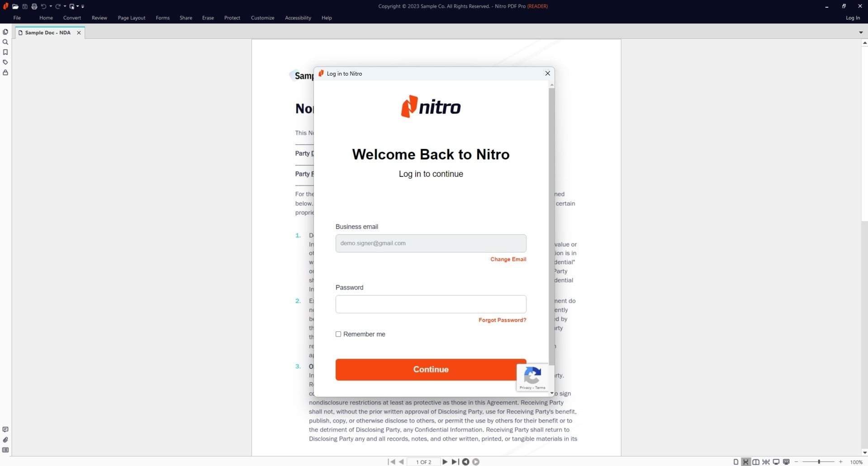868x466 pixels.
Task: Open the Security lock panel icon
Action: (5, 72)
